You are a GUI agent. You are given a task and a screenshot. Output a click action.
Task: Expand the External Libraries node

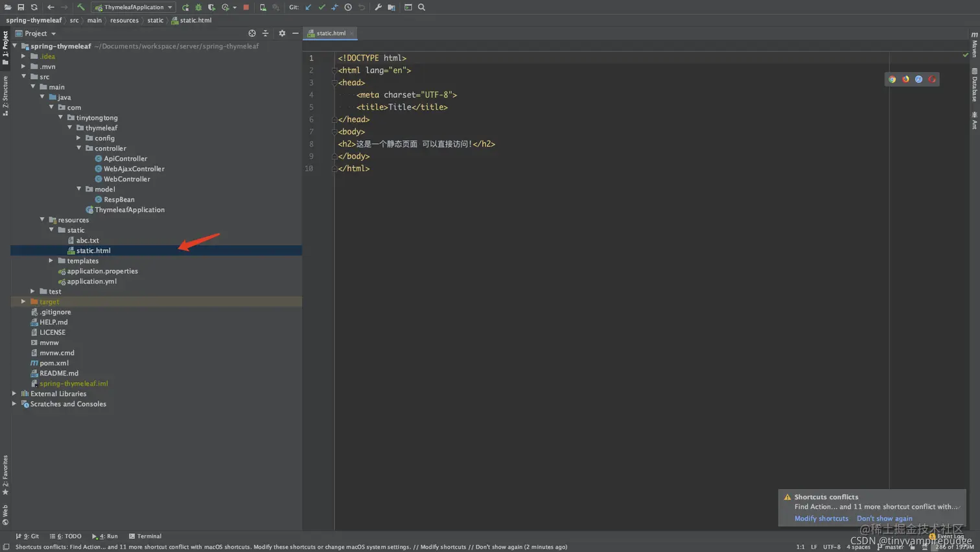pos(14,394)
